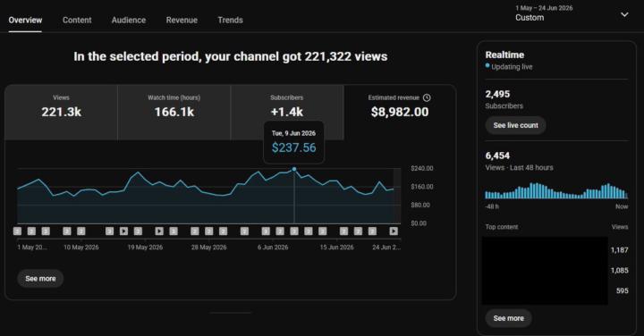Click the 15 Jun 2026 date label

pos(337,248)
